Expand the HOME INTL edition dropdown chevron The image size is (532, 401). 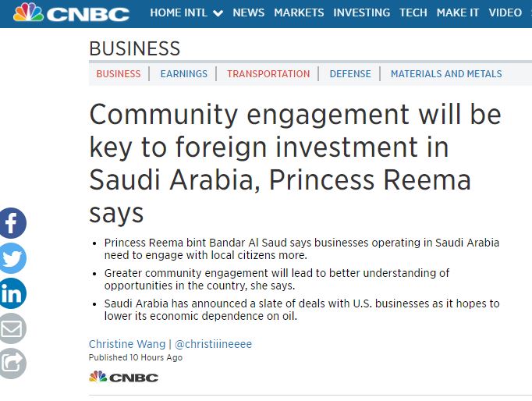tap(218, 13)
